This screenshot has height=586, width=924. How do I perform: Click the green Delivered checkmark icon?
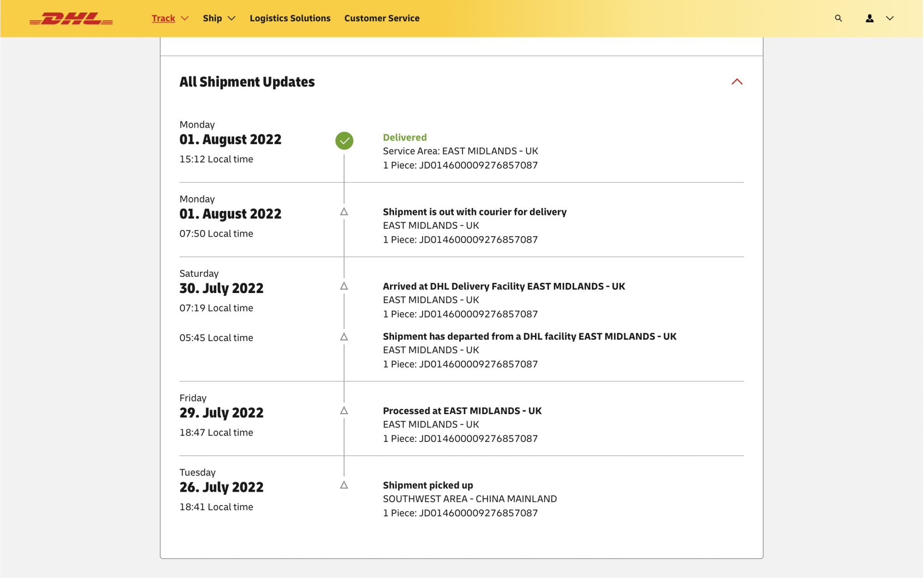(x=344, y=140)
